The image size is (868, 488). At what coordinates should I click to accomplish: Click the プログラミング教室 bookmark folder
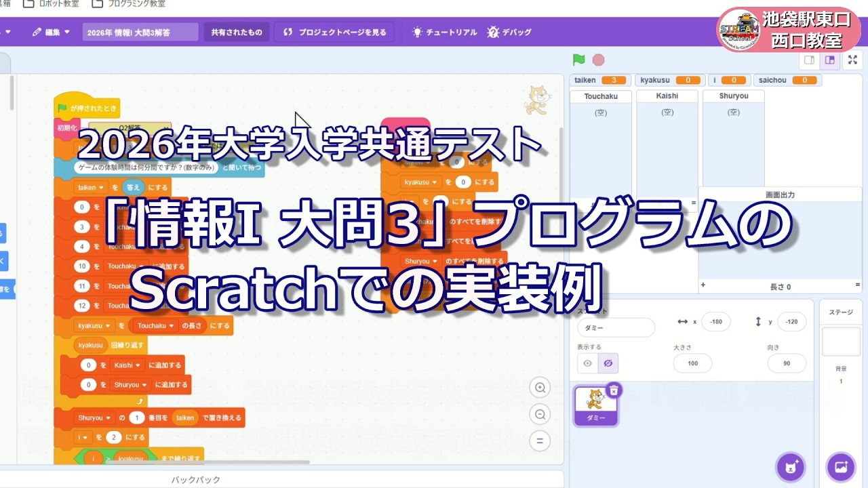click(x=128, y=3)
